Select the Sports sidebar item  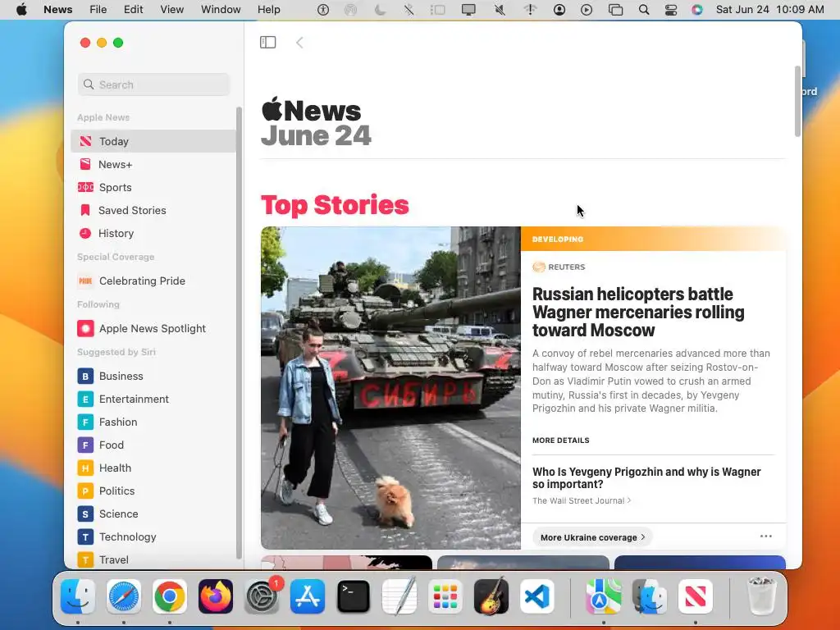(153, 188)
